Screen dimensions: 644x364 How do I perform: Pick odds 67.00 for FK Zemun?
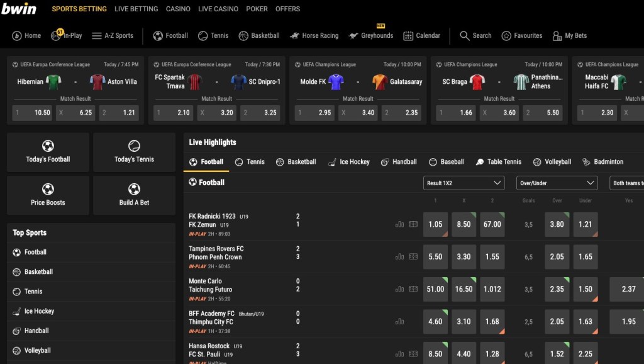click(x=492, y=225)
